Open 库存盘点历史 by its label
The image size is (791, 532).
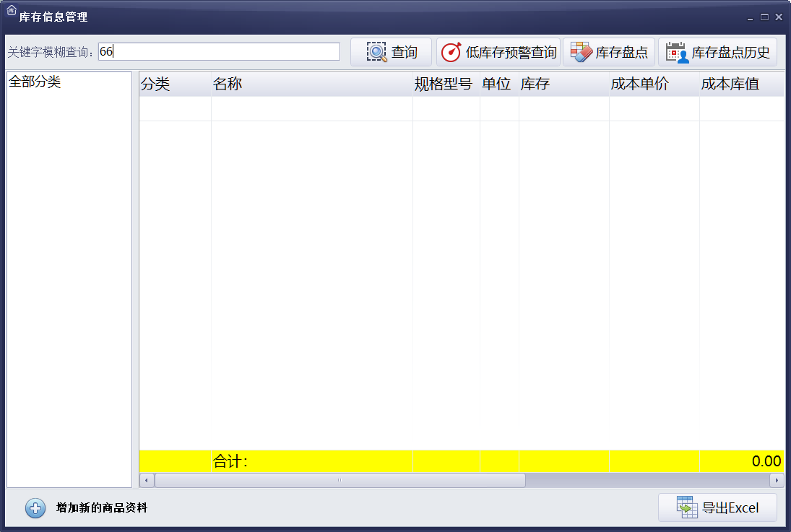tap(730, 52)
